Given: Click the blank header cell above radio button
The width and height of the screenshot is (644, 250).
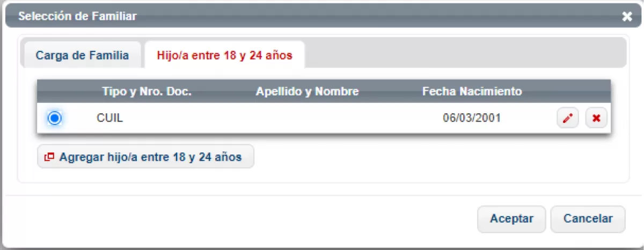Looking at the screenshot, I should click(55, 92).
